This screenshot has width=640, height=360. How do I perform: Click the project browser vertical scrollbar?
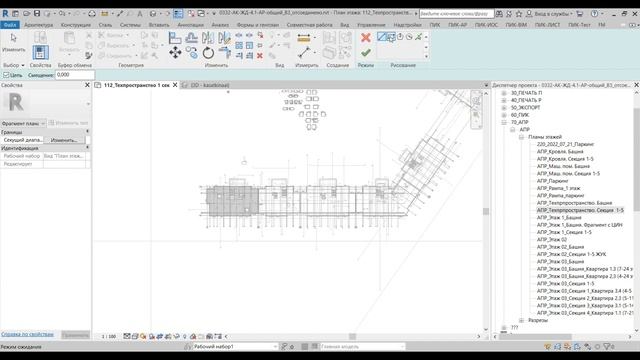[x=637, y=159]
